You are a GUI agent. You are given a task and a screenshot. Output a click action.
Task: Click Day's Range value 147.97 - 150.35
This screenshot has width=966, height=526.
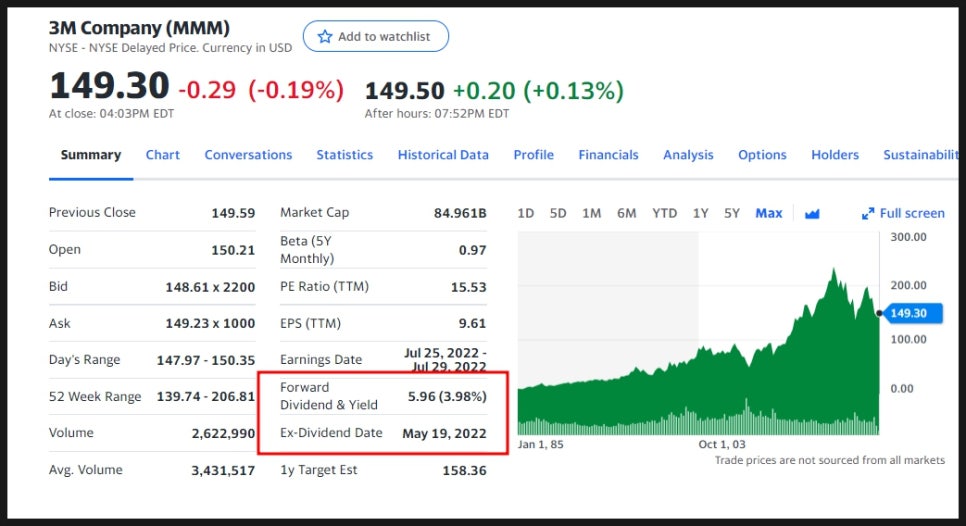[206, 360]
